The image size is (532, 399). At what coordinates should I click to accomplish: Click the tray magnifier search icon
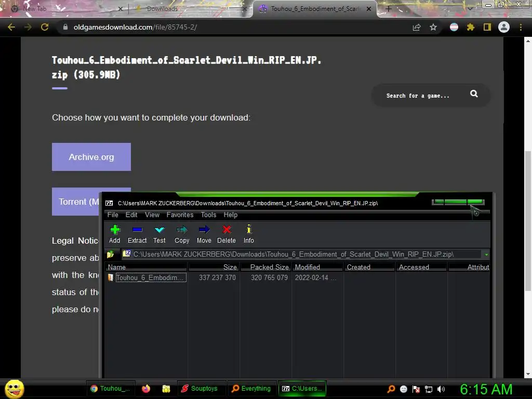pyautogui.click(x=391, y=389)
